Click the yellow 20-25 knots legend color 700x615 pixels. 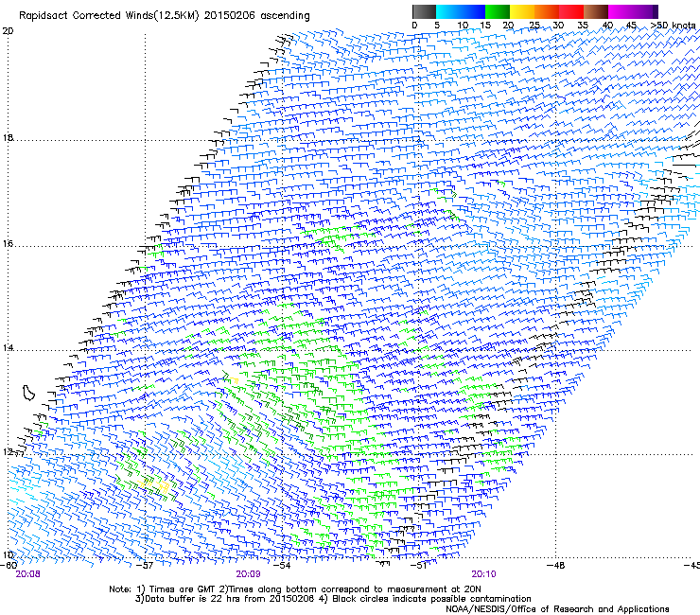pyautogui.click(x=522, y=11)
